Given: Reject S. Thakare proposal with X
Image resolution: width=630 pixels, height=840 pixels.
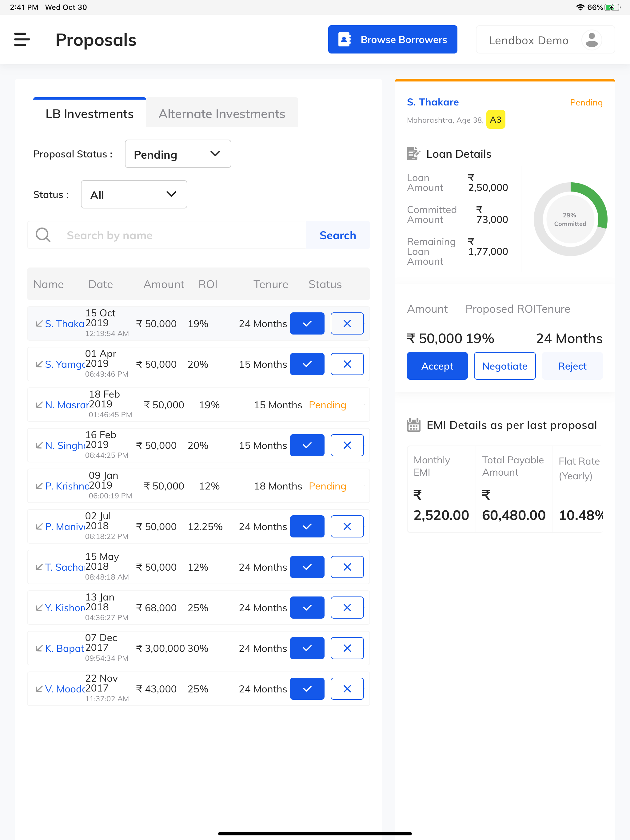Looking at the screenshot, I should click(x=347, y=323).
